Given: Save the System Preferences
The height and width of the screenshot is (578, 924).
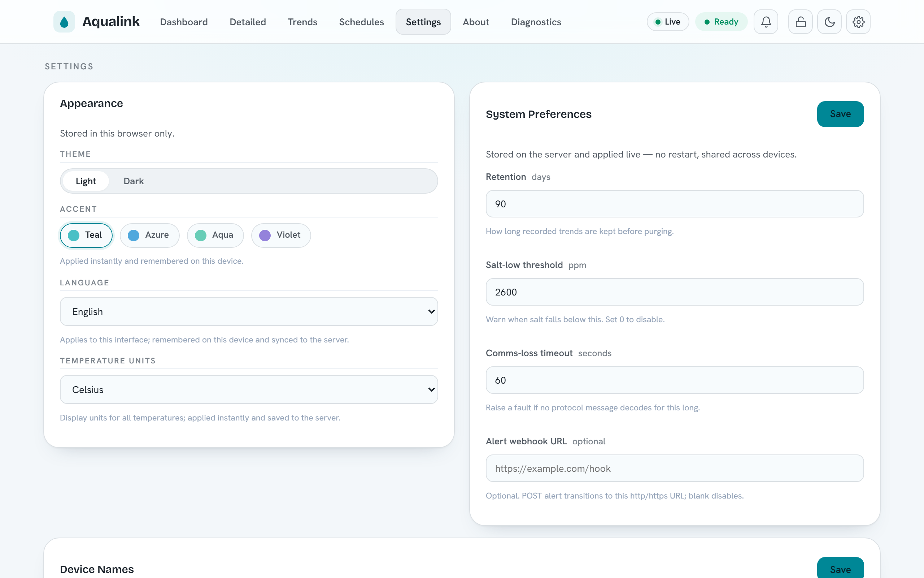Looking at the screenshot, I should point(840,114).
